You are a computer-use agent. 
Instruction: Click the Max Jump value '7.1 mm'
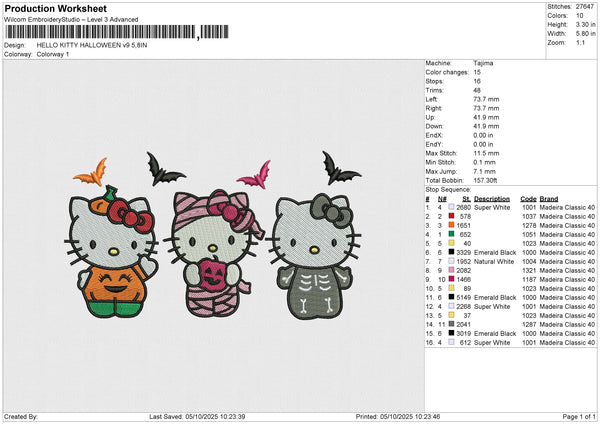click(484, 171)
